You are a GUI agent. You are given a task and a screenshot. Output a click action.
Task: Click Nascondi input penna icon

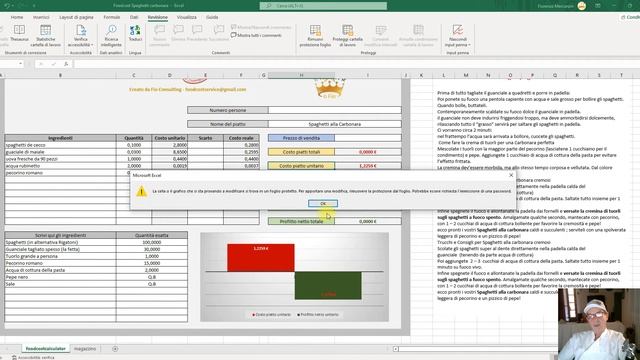(x=458, y=30)
